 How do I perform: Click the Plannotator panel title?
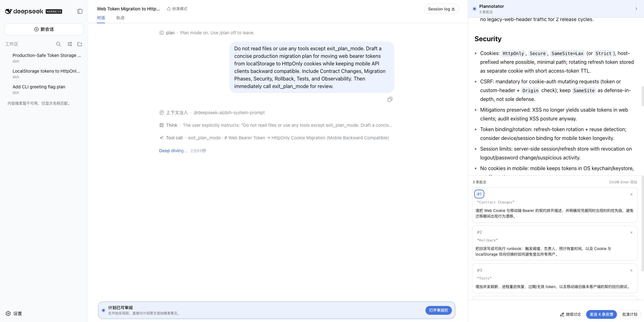pyautogui.click(x=491, y=6)
